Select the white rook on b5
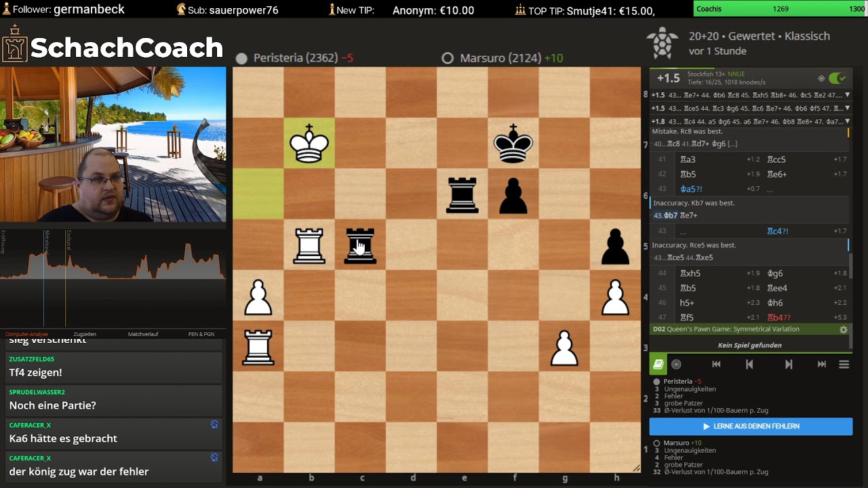868x488 pixels. pyautogui.click(x=309, y=245)
